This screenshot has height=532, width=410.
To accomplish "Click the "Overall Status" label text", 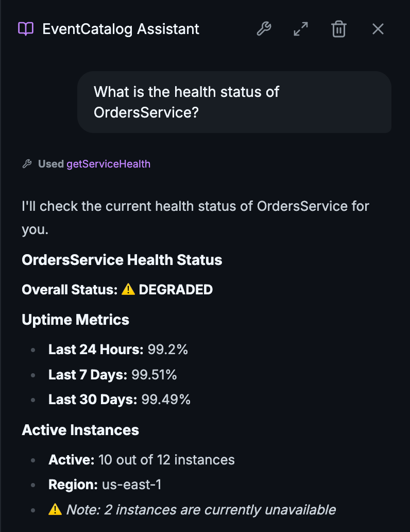I will point(70,290).
